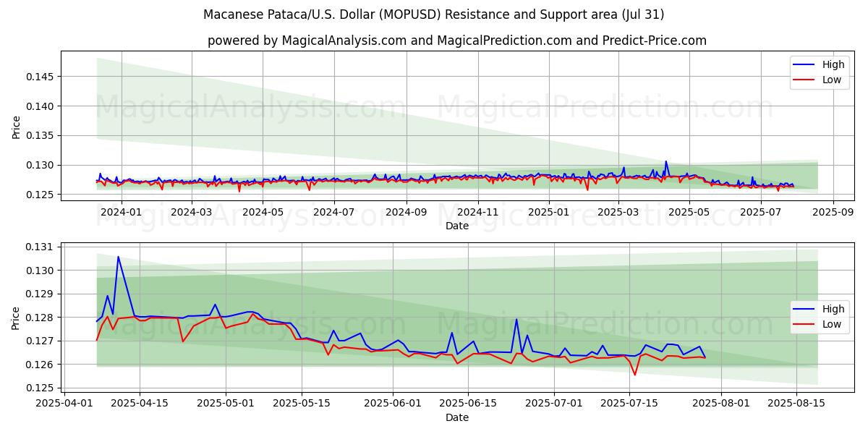Click the 2025-05-15 date tick
Viewport: 868px width, 434px height.
pos(300,404)
